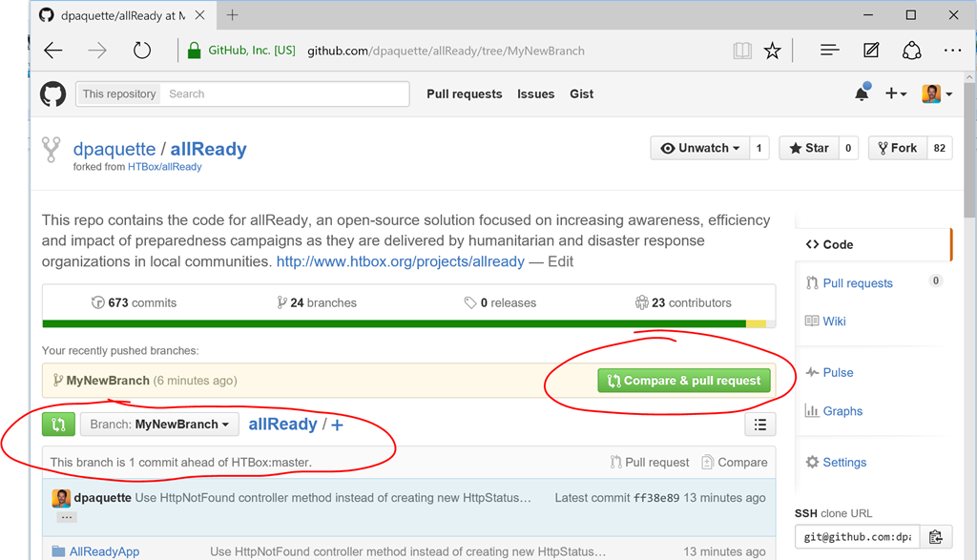The width and height of the screenshot is (977, 560).
Task: Open repository Settings in sidebar
Action: pos(844,462)
